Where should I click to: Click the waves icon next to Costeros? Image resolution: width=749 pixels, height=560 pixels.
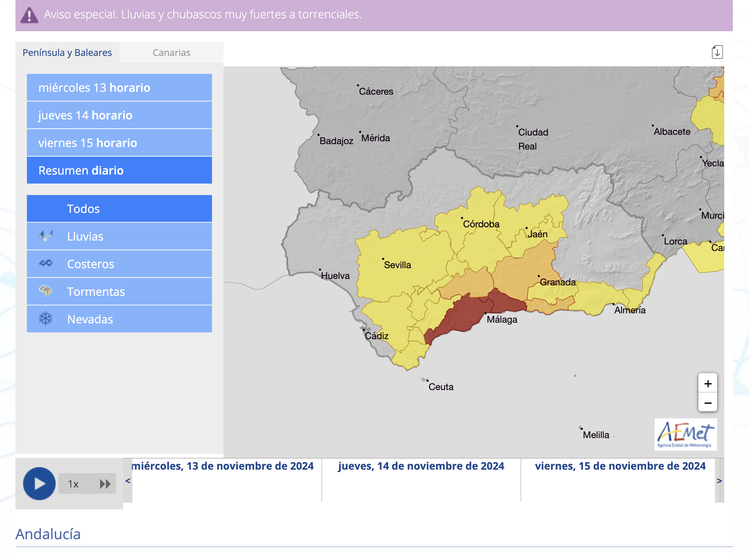coord(46,264)
